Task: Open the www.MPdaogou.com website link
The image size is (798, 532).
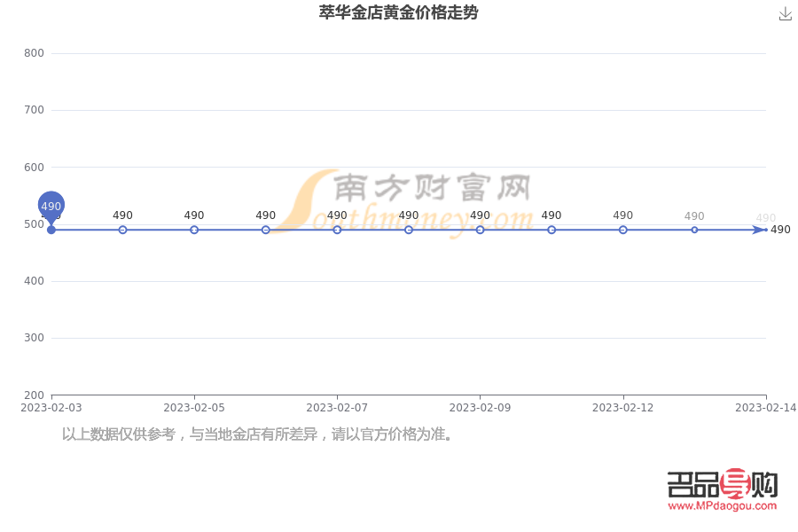Action: (x=722, y=504)
